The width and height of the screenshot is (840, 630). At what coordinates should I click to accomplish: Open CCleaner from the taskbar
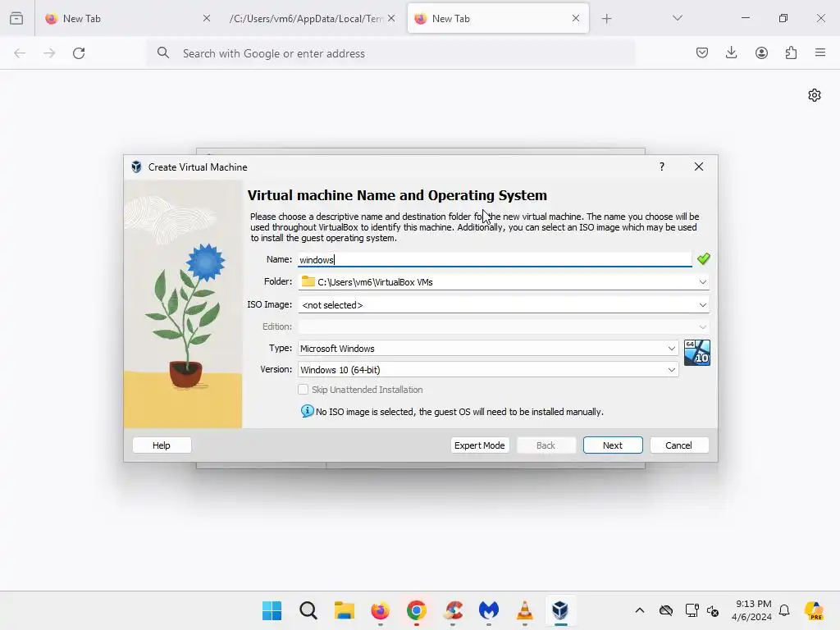pyautogui.click(x=453, y=610)
